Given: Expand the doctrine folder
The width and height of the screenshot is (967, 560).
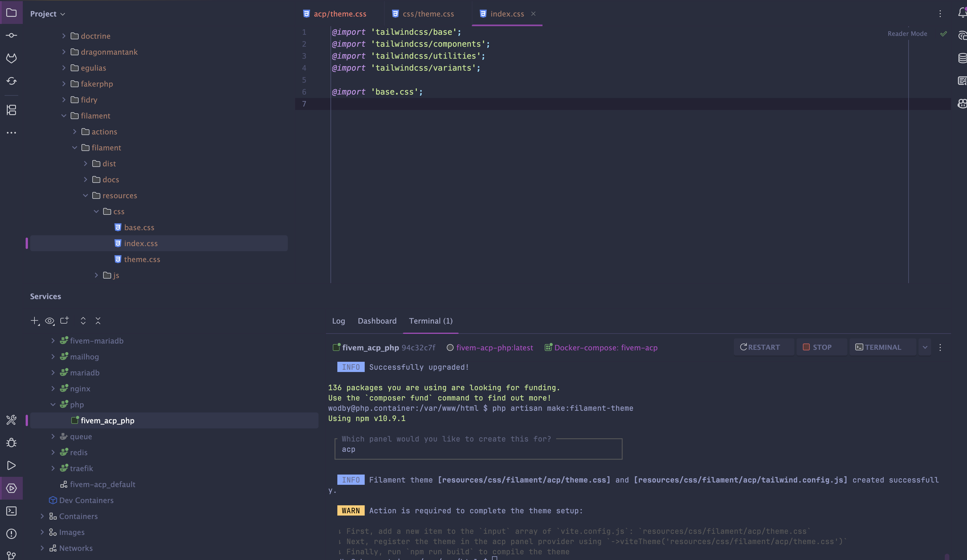Looking at the screenshot, I should pyautogui.click(x=64, y=36).
